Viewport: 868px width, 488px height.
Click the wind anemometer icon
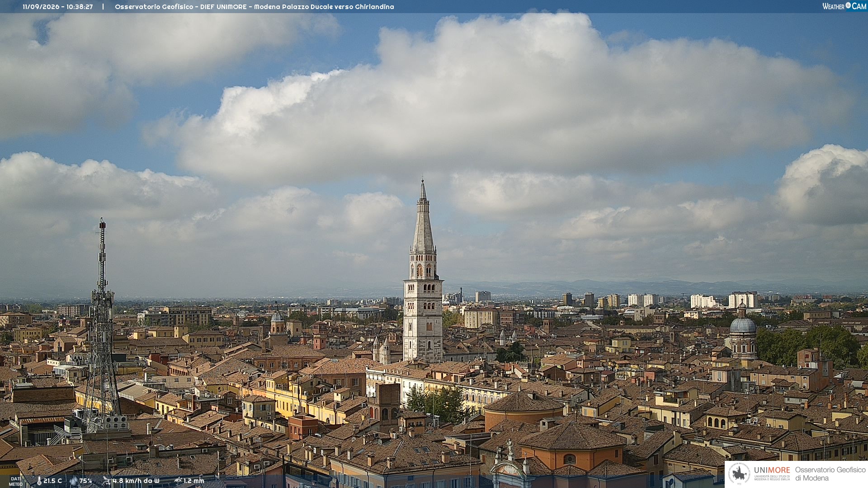(x=107, y=481)
